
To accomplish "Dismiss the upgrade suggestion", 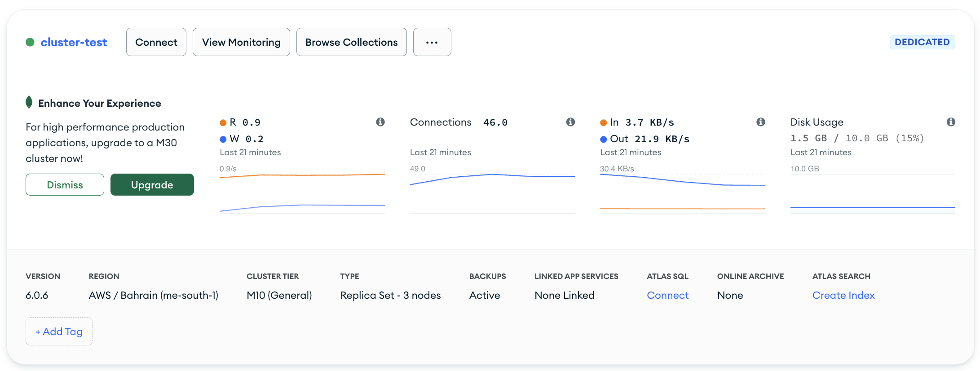I will pyautogui.click(x=65, y=185).
